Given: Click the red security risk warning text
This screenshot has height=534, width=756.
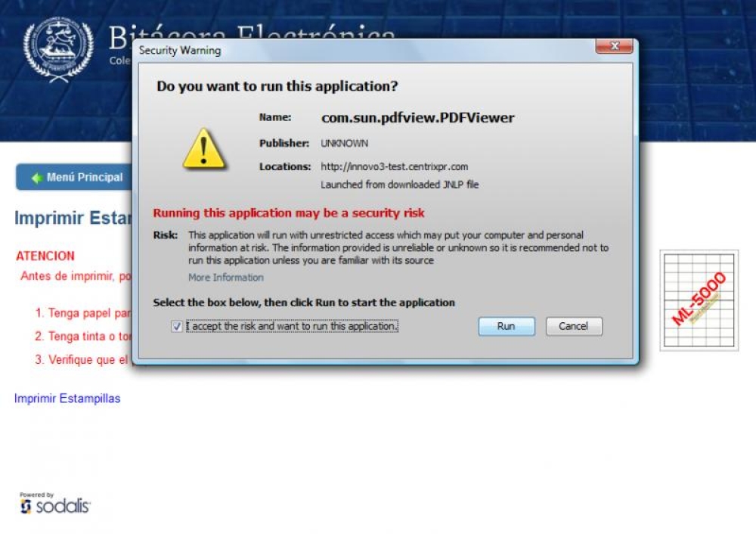Looking at the screenshot, I should (288, 213).
